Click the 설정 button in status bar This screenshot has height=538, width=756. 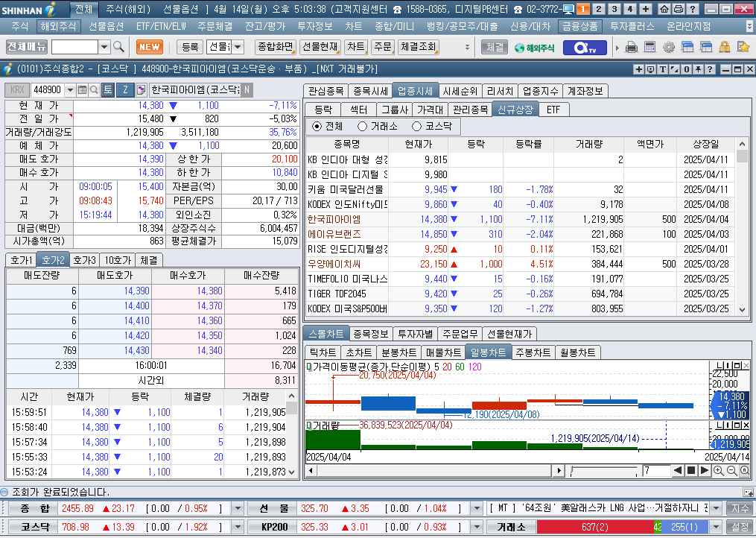(740, 527)
